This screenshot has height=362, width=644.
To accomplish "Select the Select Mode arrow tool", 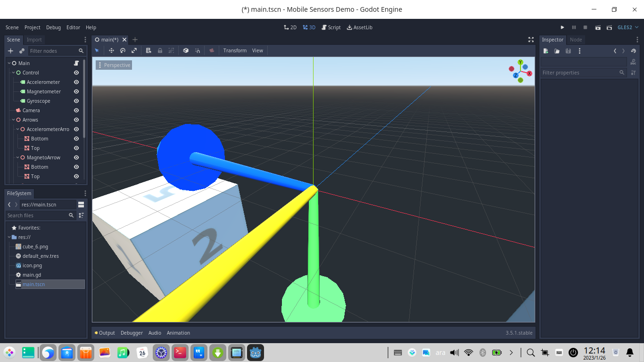I will (97, 50).
